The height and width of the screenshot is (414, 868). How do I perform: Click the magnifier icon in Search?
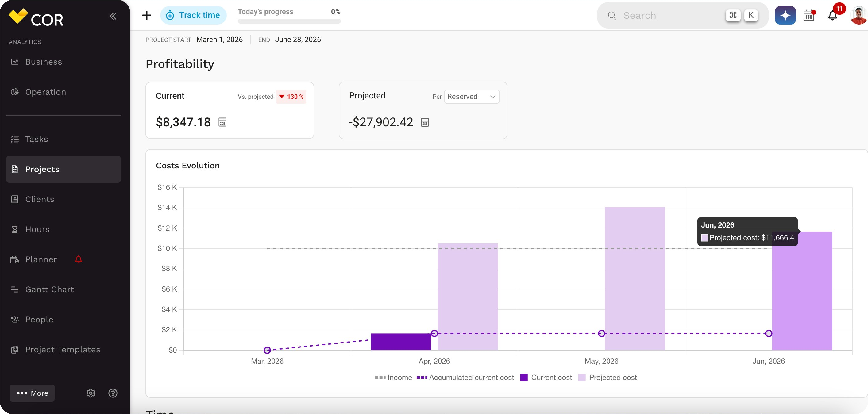point(612,16)
